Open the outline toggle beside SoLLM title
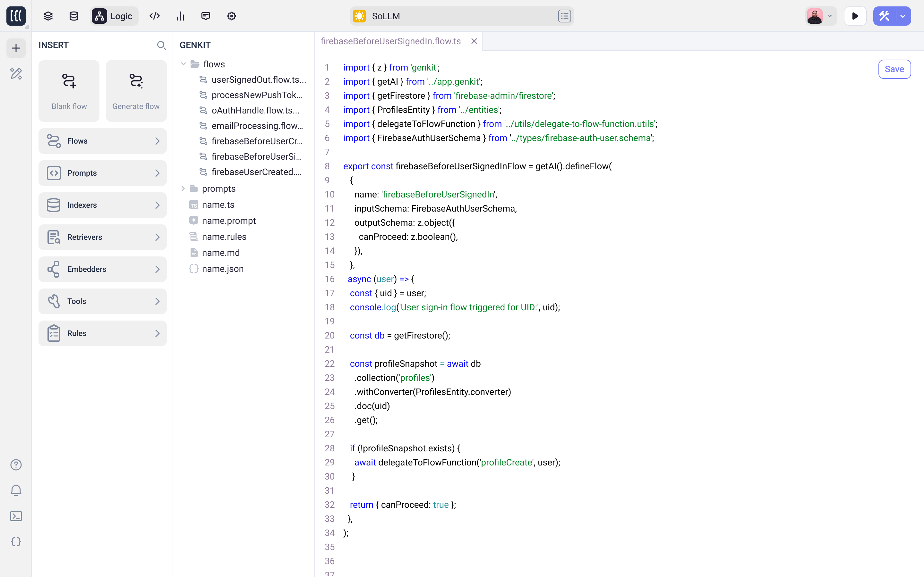This screenshot has width=924, height=577. coord(564,16)
